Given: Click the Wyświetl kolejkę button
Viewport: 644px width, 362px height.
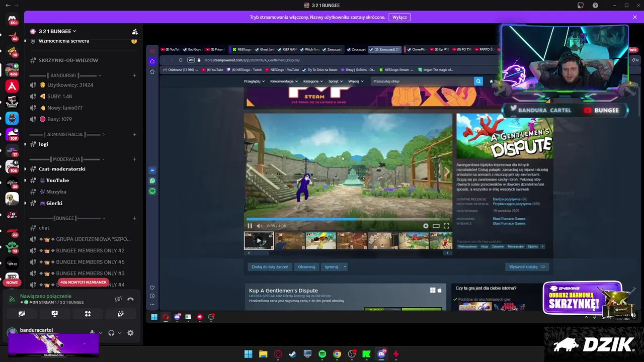Looking at the screenshot, I should click(x=527, y=267).
